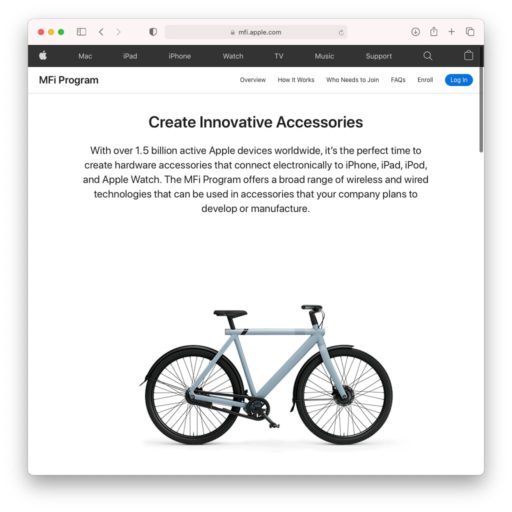Click the Log In button
Viewport: 512px width, 512px height.
point(459,80)
